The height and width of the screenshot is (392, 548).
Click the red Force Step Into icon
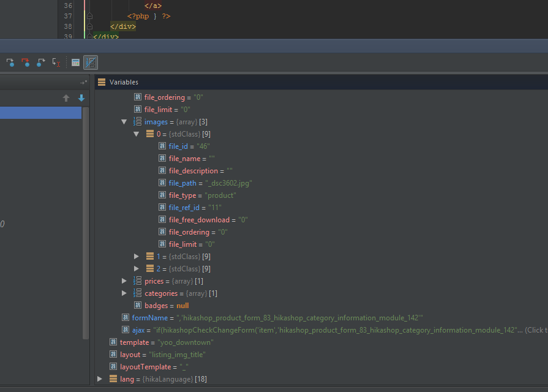click(x=26, y=62)
